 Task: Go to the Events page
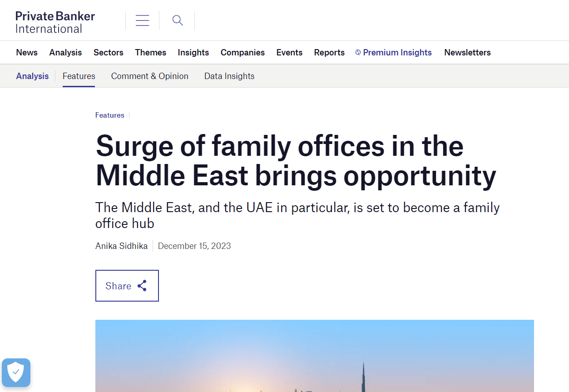tap(289, 53)
